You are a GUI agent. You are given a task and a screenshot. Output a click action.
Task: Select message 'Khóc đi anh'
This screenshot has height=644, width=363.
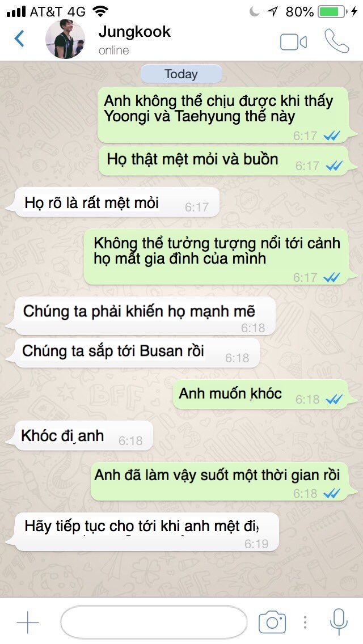[83, 436]
